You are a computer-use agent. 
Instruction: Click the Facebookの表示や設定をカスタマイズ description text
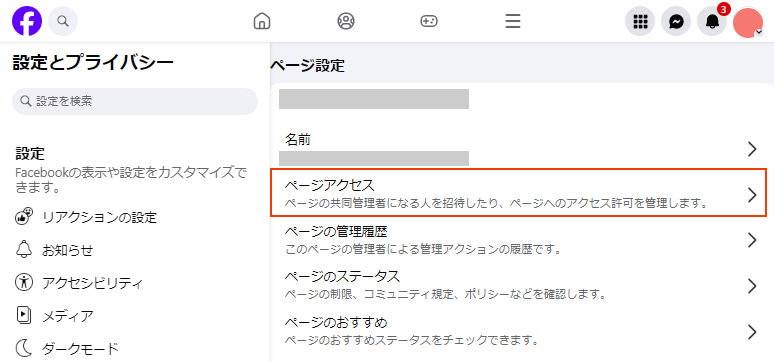(130, 180)
